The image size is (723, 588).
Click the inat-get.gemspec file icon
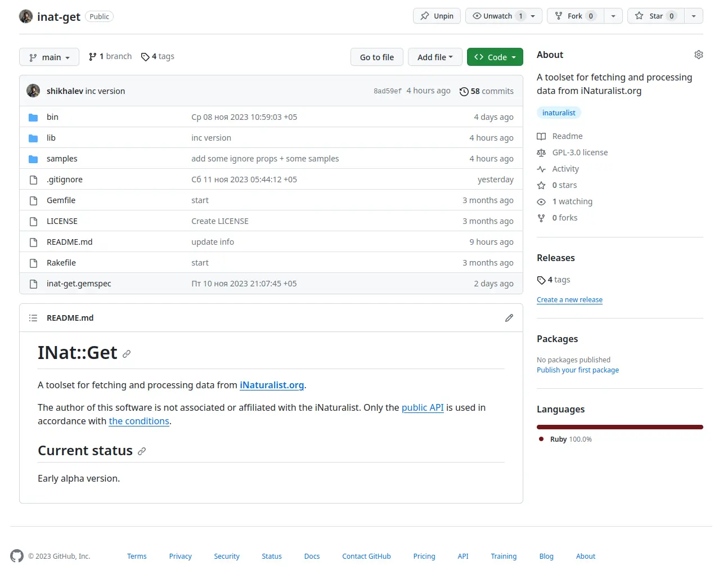click(x=33, y=284)
